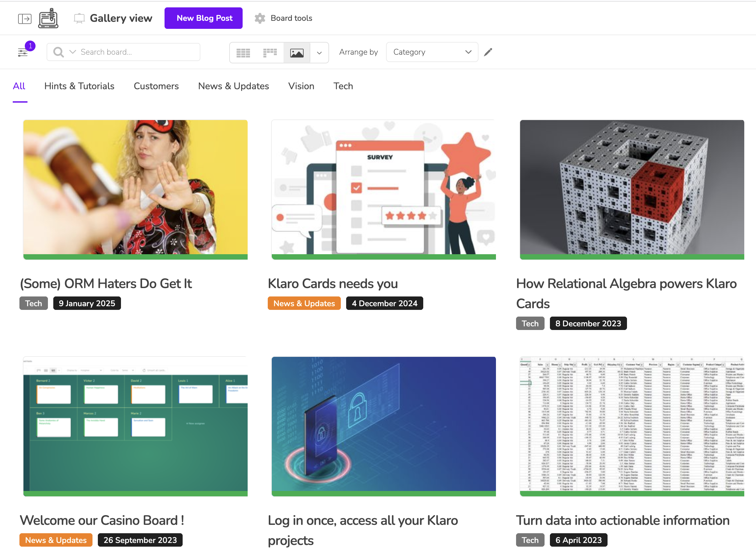This screenshot has width=756, height=550.
Task: Click the New Blog Post button
Action: [204, 18]
